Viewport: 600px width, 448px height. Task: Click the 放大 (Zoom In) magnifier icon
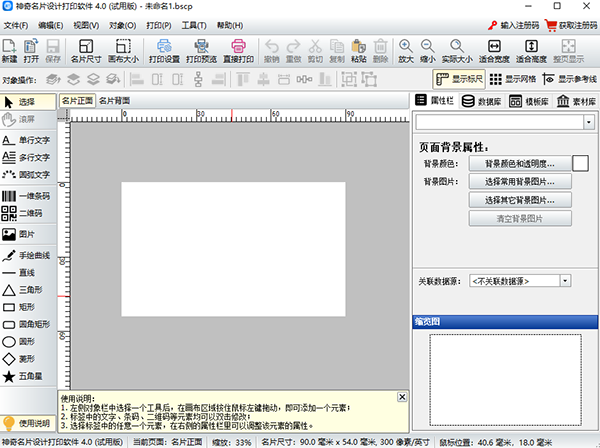(x=406, y=49)
